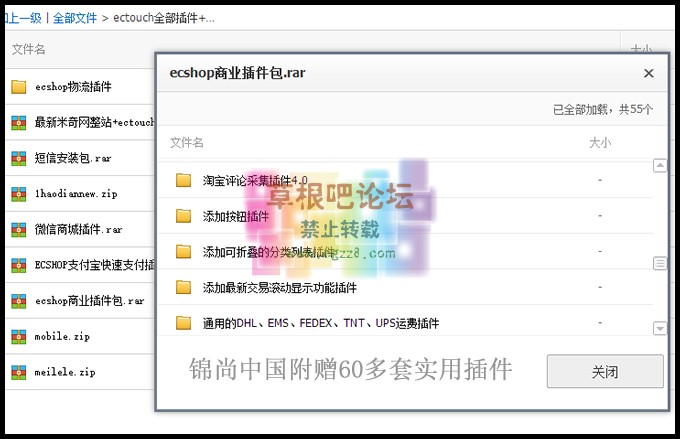
Task: Open 添加按钮插件 folder name
Action: coord(236,216)
